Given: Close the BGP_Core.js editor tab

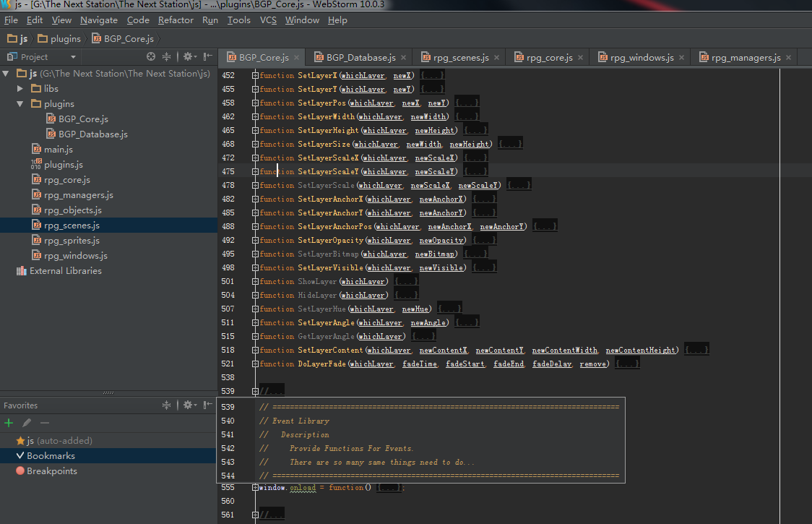Looking at the screenshot, I should click(x=297, y=58).
